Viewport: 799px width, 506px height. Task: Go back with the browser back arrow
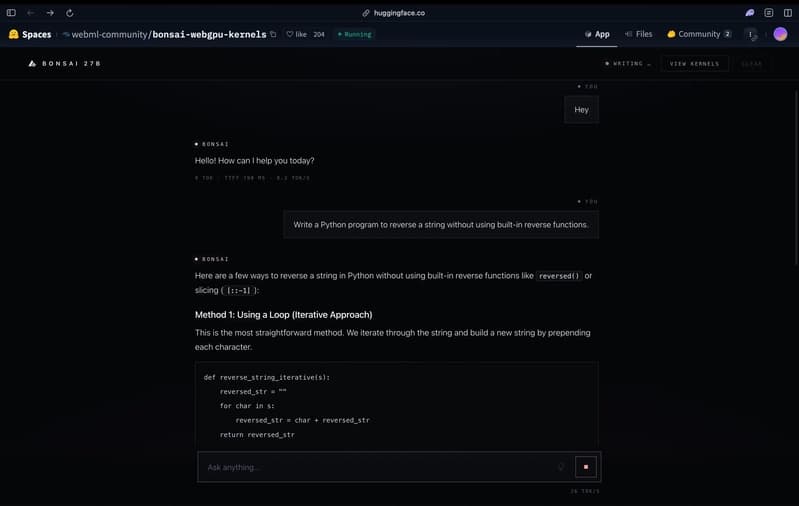coord(31,13)
